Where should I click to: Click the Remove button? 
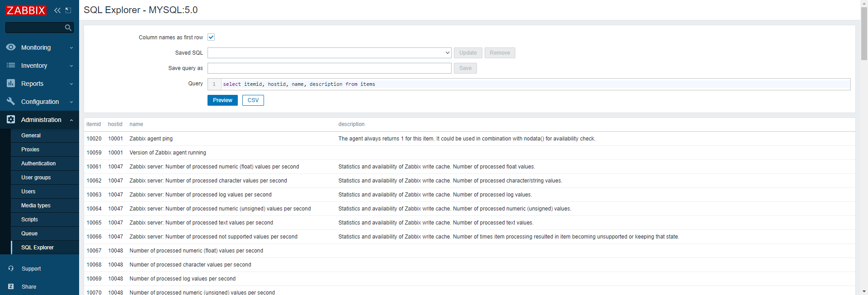click(500, 53)
